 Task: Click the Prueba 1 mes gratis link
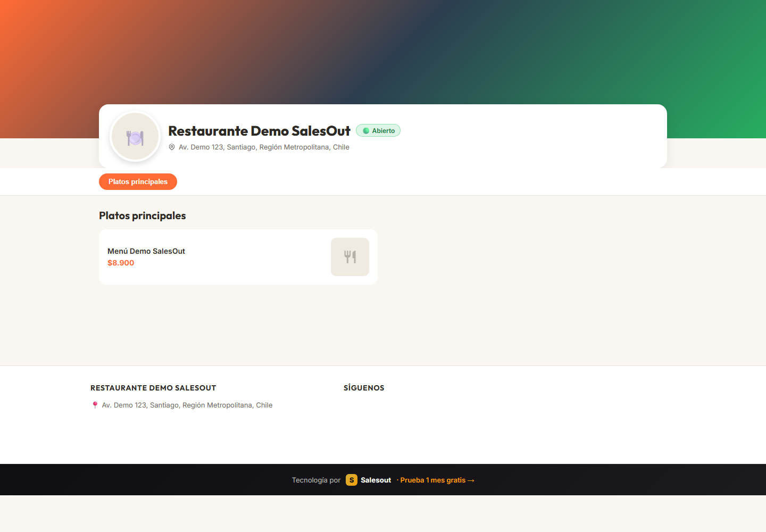coord(437,480)
